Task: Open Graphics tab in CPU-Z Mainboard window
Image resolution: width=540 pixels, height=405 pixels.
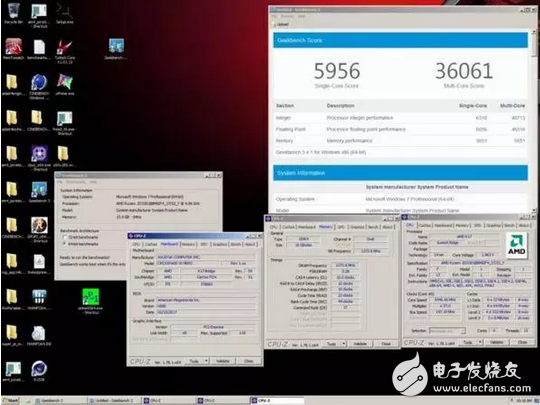Action: (x=219, y=244)
